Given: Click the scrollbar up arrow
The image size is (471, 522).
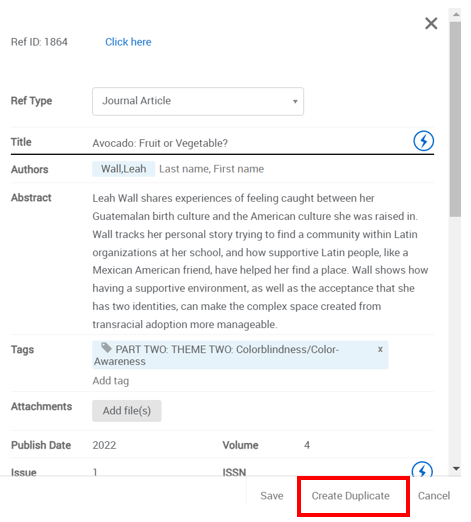Looking at the screenshot, I should click(456, 14).
